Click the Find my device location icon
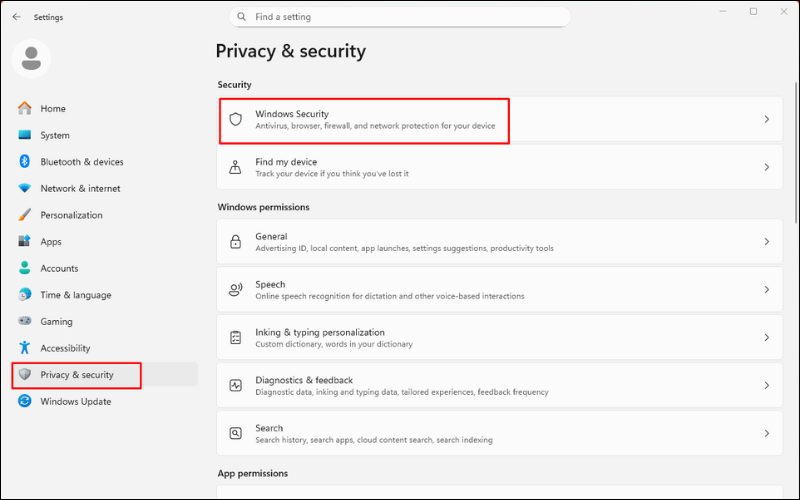This screenshot has width=800, height=500. pyautogui.click(x=235, y=167)
